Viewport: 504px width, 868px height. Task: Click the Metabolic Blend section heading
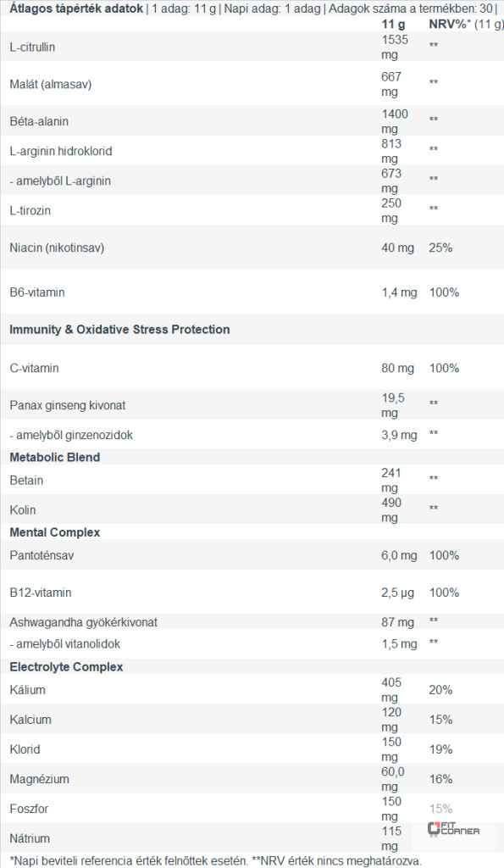[55, 457]
